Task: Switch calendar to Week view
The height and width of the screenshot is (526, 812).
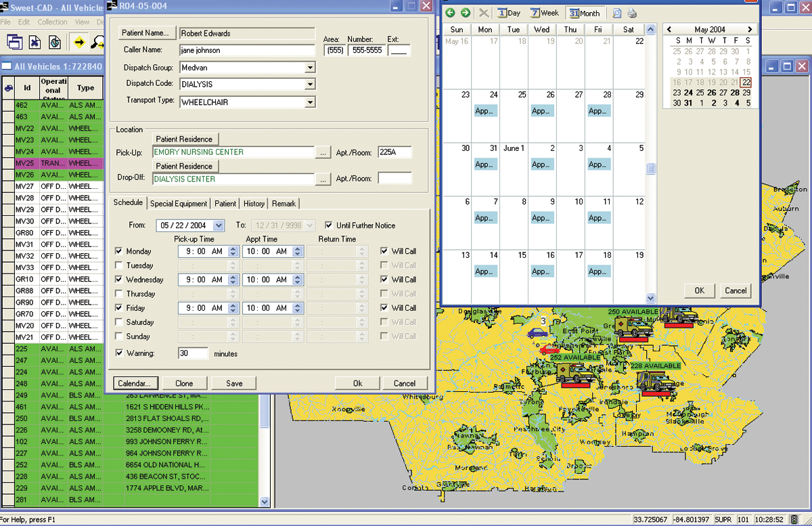Action: coord(545,13)
